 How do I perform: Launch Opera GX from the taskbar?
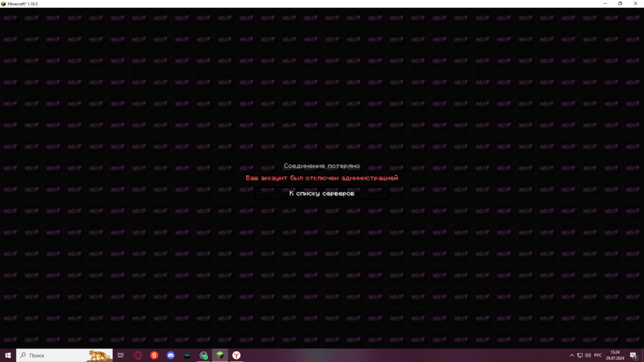tap(138, 355)
